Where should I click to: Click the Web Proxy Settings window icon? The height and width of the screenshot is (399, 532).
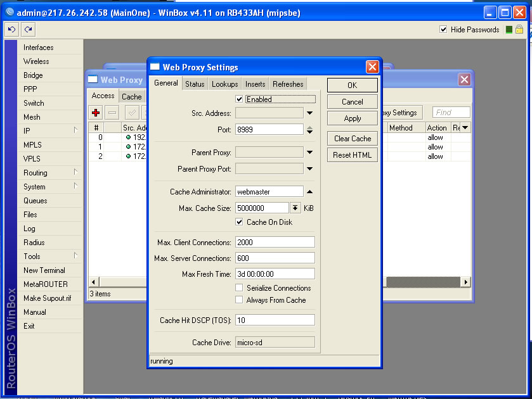155,66
